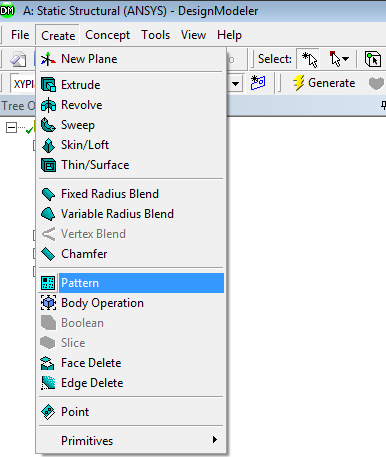Viewport: 386px width, 457px height.
Task: Click the Point icon
Action: (x=48, y=412)
